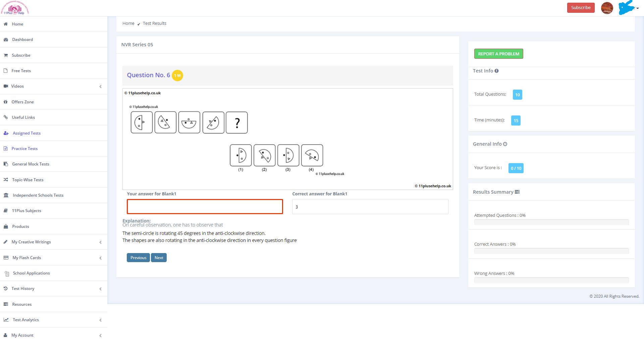The image size is (644, 343).
Task: Click the Report a Problem button
Action: pyautogui.click(x=498, y=54)
